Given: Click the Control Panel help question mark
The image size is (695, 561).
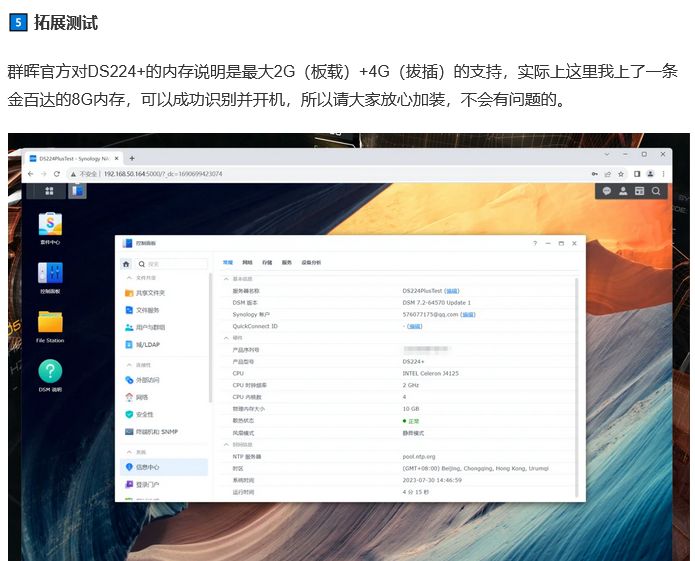Looking at the screenshot, I should click(x=535, y=243).
